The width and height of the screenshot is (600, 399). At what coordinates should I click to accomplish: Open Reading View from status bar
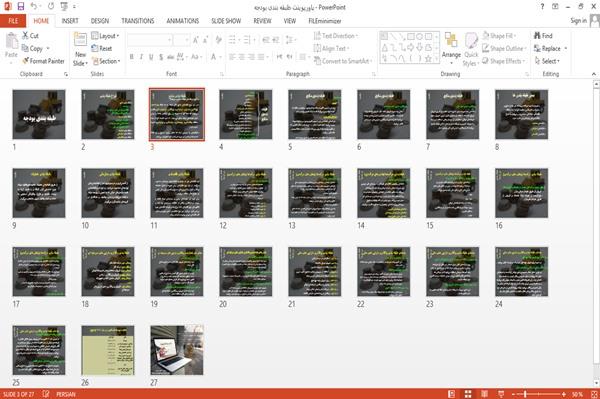[x=484, y=394]
